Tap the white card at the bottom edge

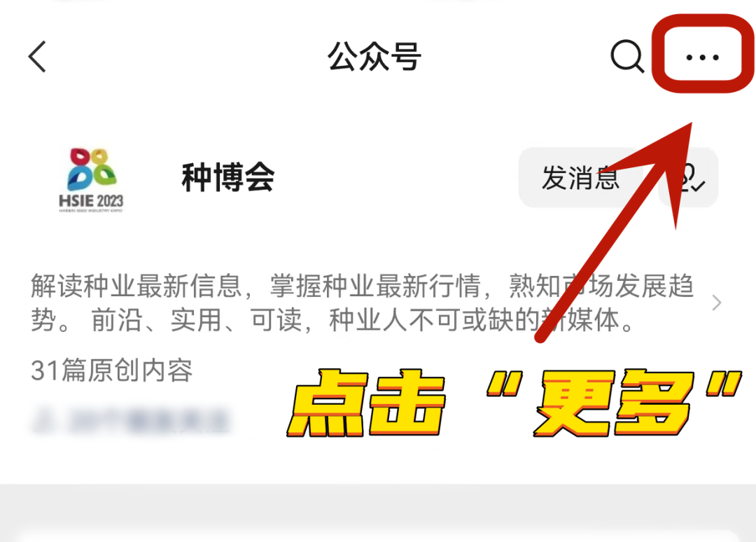[x=378, y=536]
